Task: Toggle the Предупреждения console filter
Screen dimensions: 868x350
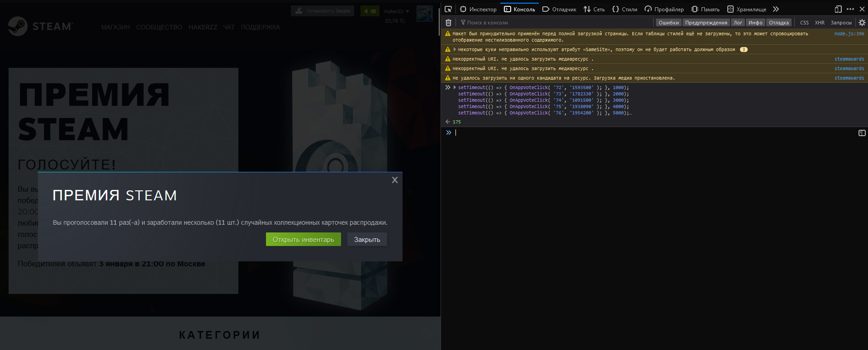Action: [706, 23]
